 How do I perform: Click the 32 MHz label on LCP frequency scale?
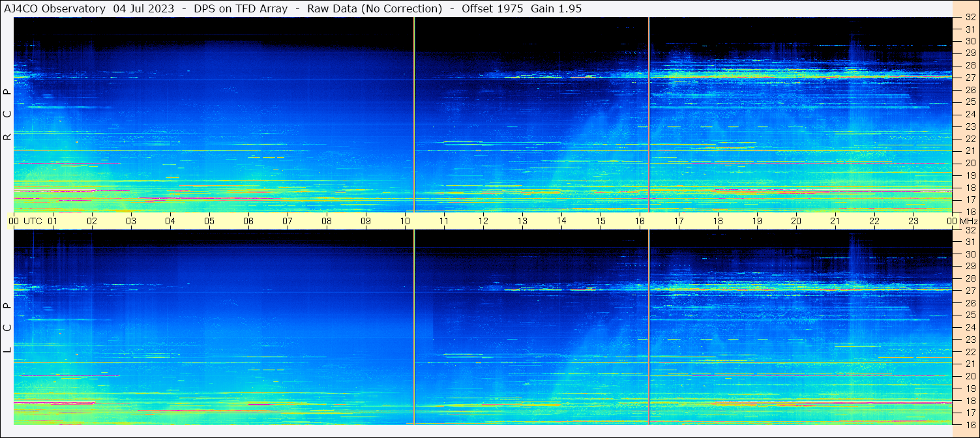(970, 230)
